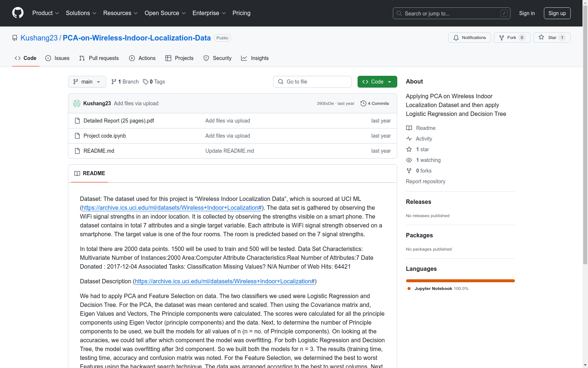Click the 1 watching eye icon
The width and height of the screenshot is (588, 368).
point(409,160)
